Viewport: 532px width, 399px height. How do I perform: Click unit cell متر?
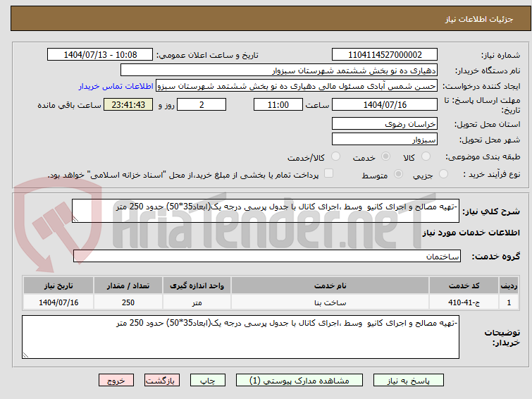coord(197,302)
